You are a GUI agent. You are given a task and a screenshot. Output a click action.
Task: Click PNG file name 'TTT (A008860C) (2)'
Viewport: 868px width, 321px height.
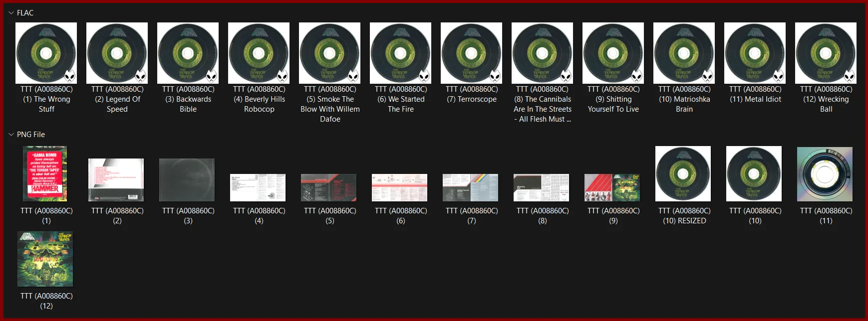click(x=117, y=216)
